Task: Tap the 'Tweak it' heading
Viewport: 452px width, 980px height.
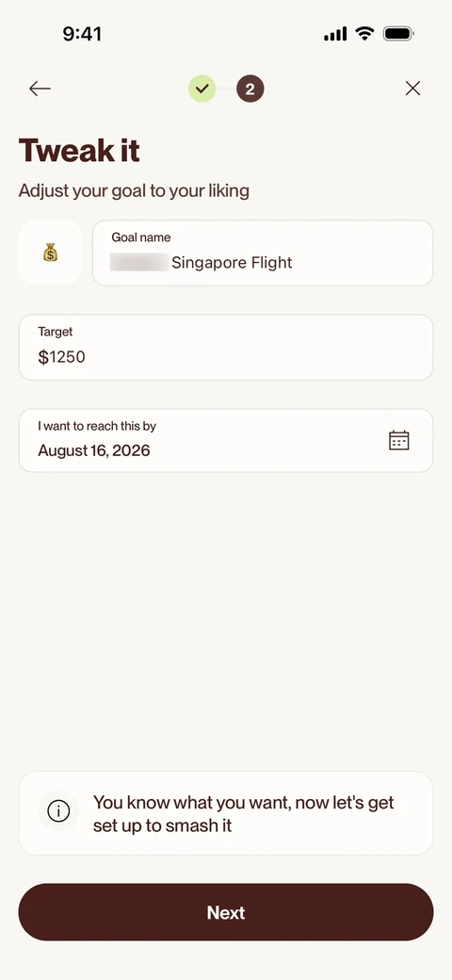Action: (79, 151)
